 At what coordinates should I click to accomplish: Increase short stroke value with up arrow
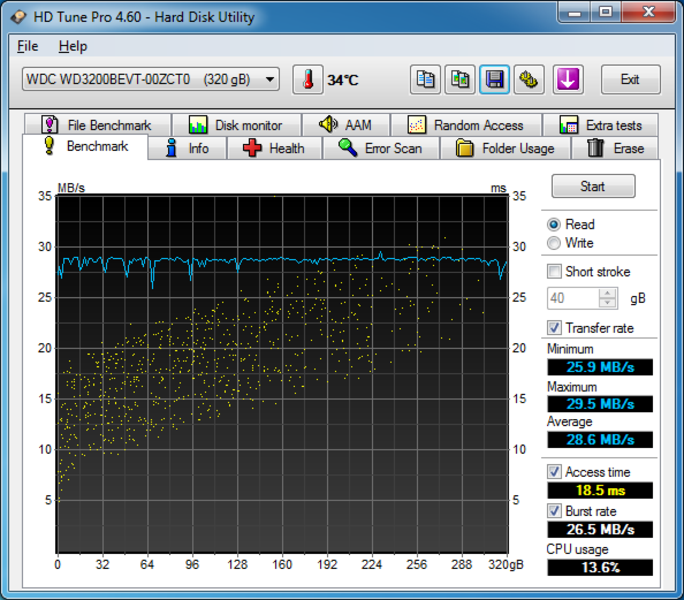[x=608, y=293]
